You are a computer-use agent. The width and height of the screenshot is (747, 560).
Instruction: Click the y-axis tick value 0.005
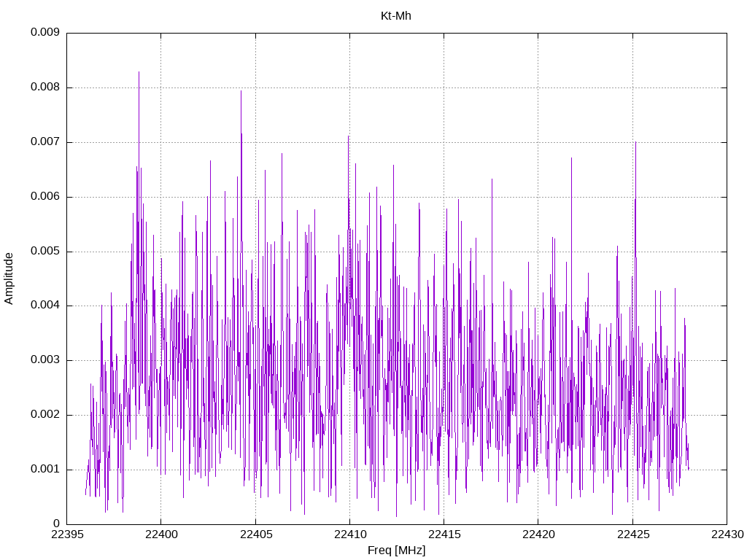tap(45, 251)
